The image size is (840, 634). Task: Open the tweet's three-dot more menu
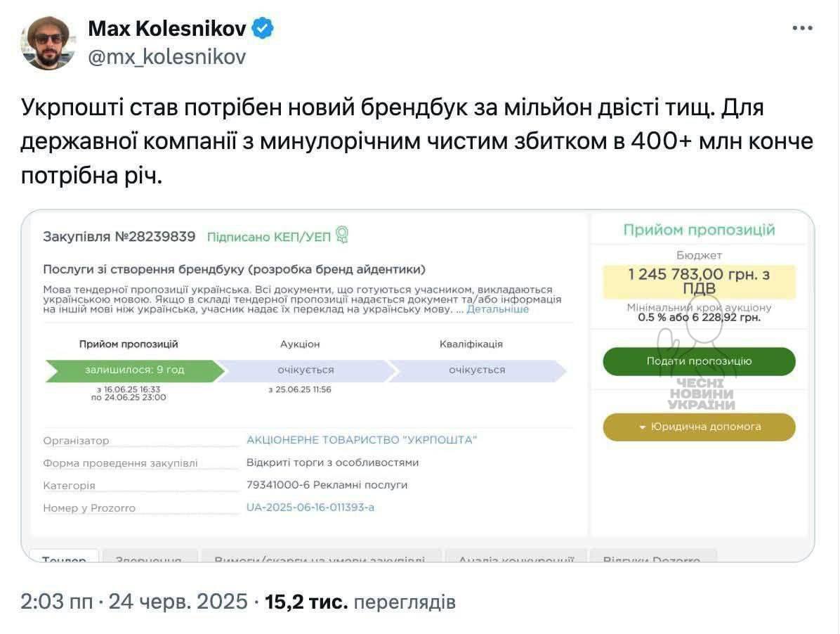(802, 29)
